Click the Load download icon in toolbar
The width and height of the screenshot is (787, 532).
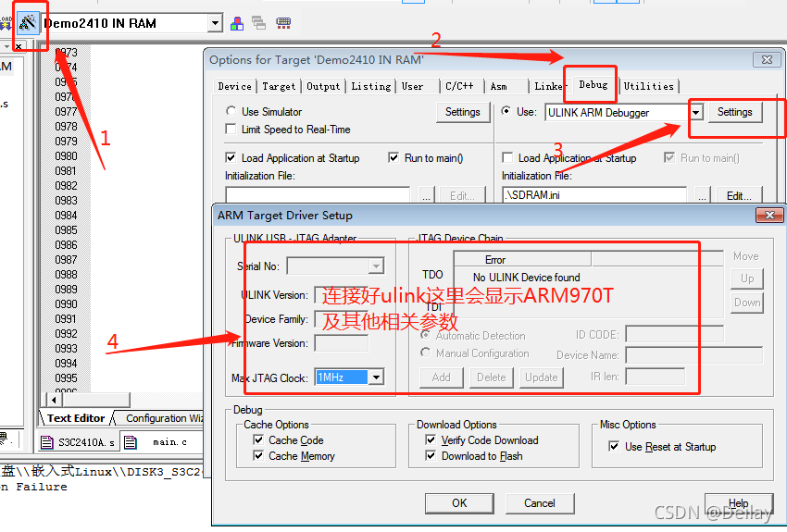[x=6, y=22]
